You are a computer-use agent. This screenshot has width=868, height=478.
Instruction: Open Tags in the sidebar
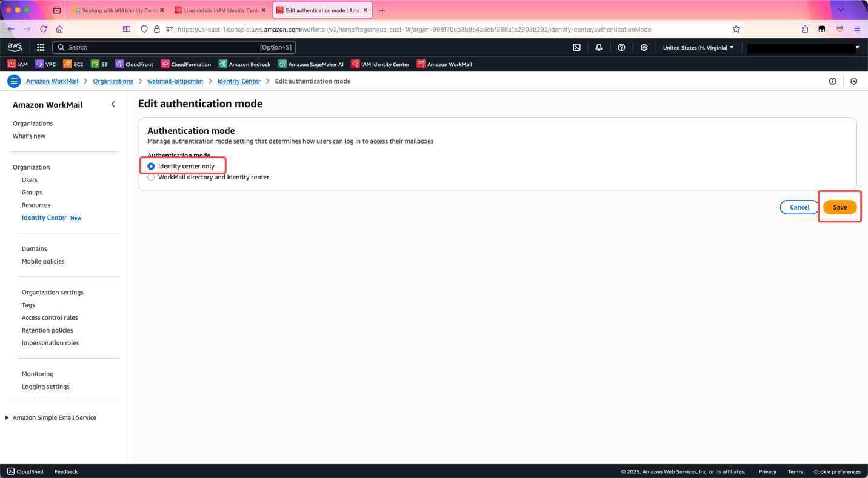point(28,305)
